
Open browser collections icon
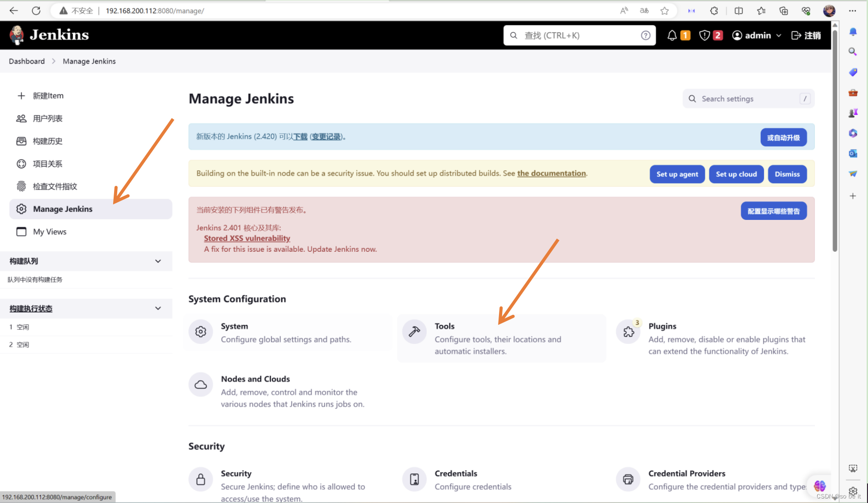(783, 10)
